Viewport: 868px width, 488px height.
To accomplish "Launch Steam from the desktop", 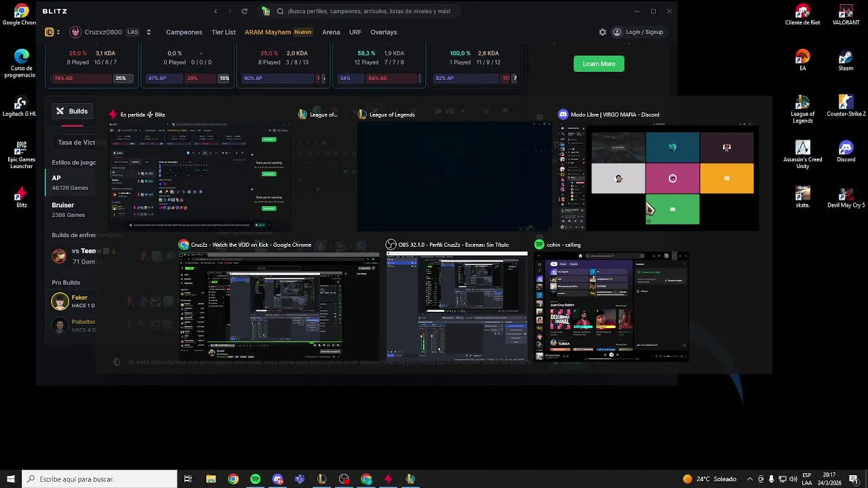I will coord(846,60).
